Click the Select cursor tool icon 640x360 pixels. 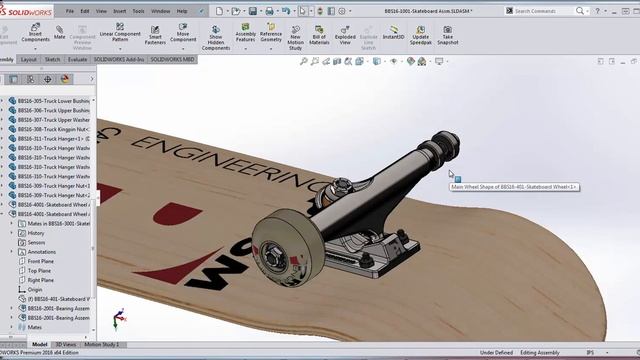point(302,11)
